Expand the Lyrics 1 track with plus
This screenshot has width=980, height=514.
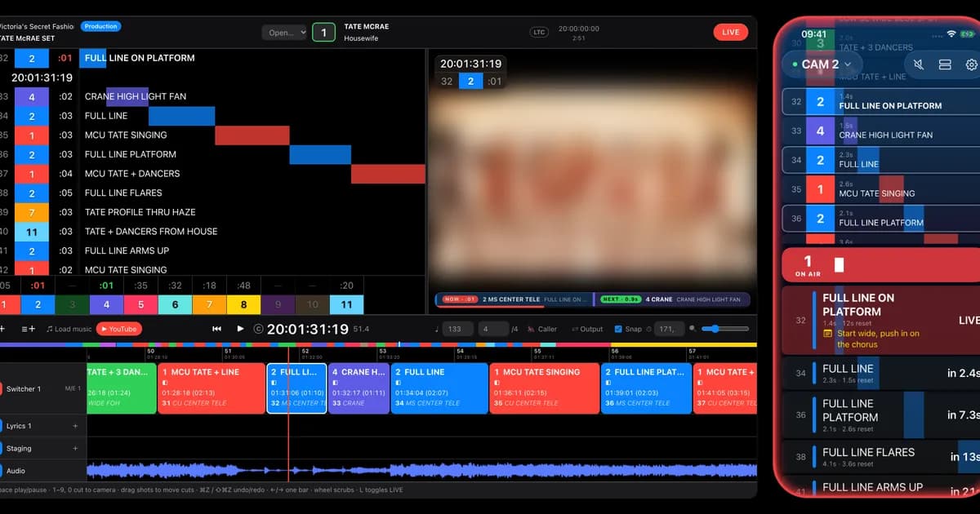(75, 426)
